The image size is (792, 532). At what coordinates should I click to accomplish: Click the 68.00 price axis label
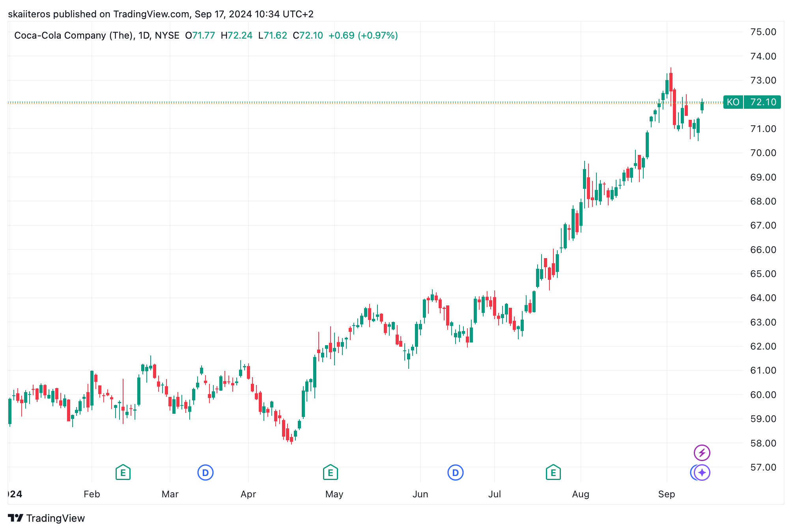763,201
